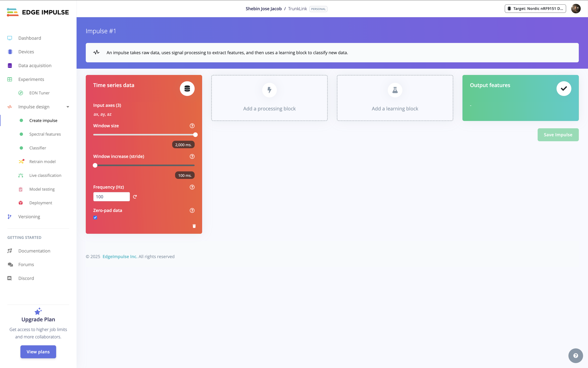The width and height of the screenshot is (588, 368).
Task: Reset frequency using the refresh icon
Action: pos(135,197)
